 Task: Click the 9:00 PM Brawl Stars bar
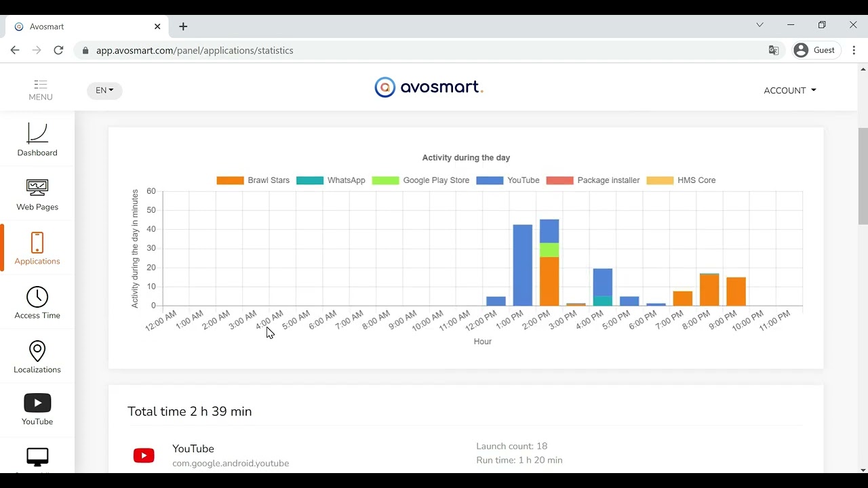pos(736,291)
